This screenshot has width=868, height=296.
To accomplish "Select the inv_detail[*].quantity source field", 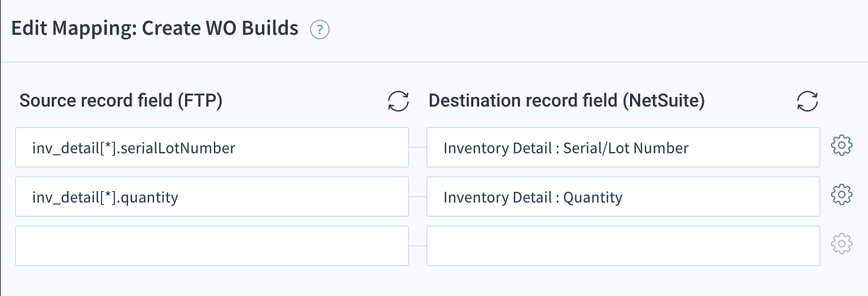I will [211, 197].
